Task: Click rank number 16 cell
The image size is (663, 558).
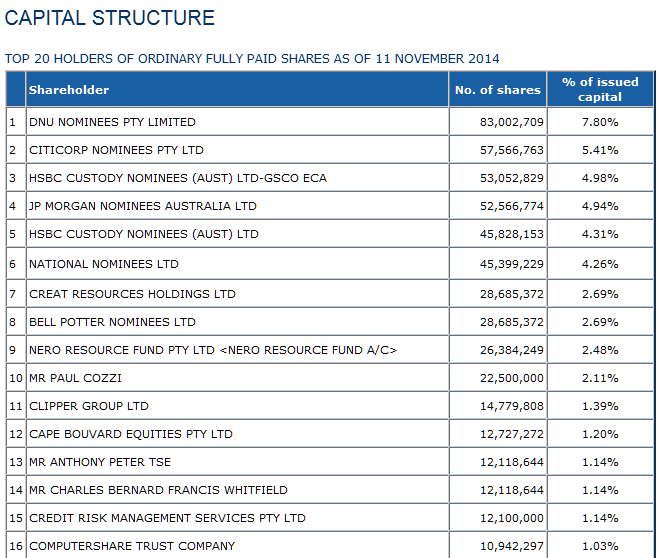Action: [x=16, y=546]
